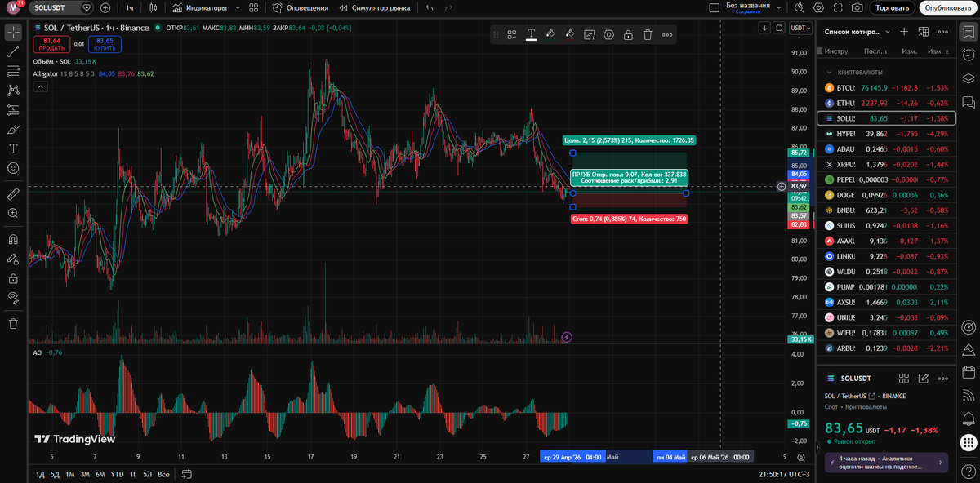
Task: Click the blue КУПИТЬ 83,65 button
Action: 105,44
